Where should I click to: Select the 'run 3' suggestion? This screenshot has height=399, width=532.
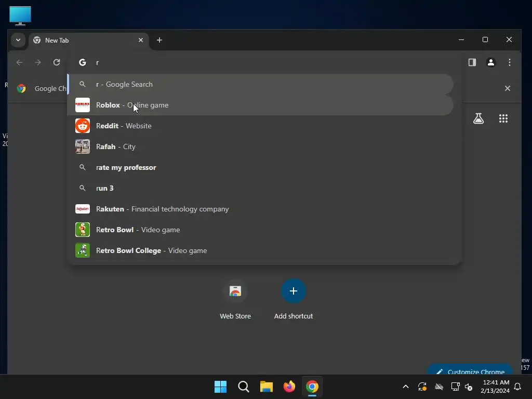tap(260, 188)
